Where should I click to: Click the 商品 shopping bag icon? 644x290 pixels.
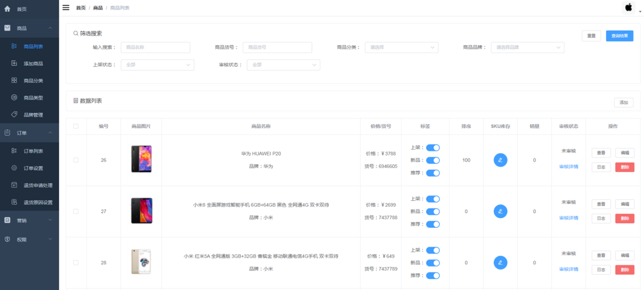point(7,28)
